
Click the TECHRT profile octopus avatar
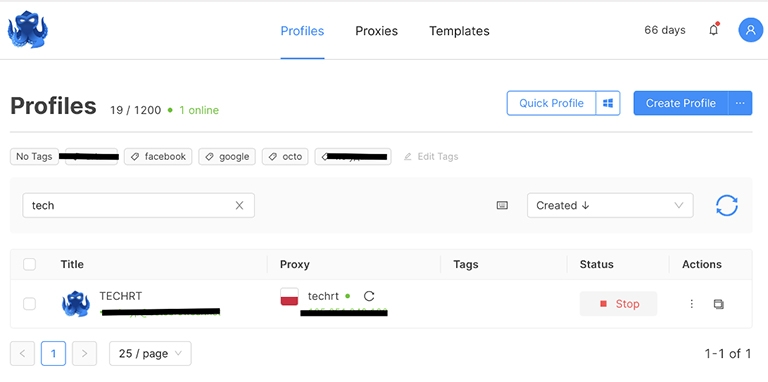pos(76,303)
